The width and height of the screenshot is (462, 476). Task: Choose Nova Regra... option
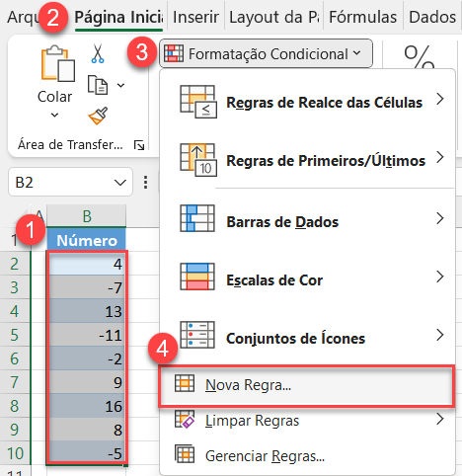(x=307, y=385)
